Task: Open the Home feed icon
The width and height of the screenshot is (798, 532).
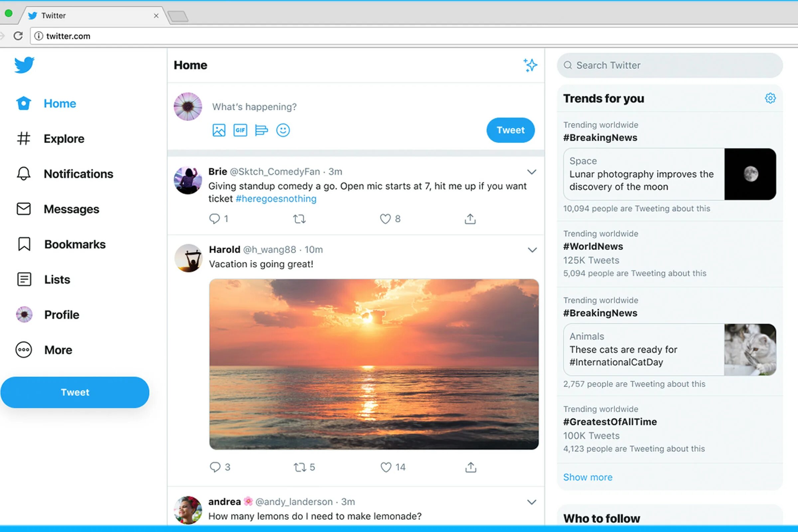Action: 23,103
